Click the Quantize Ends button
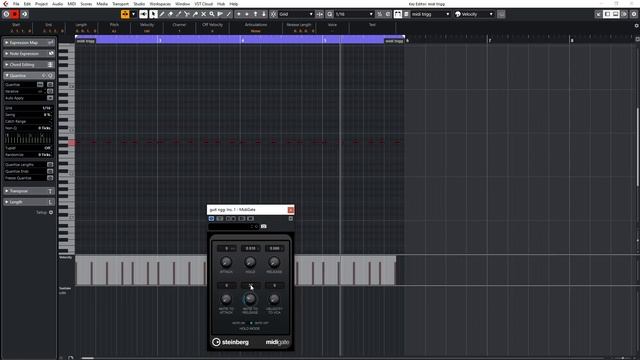Screen dimensions: 640x360 point(50,171)
